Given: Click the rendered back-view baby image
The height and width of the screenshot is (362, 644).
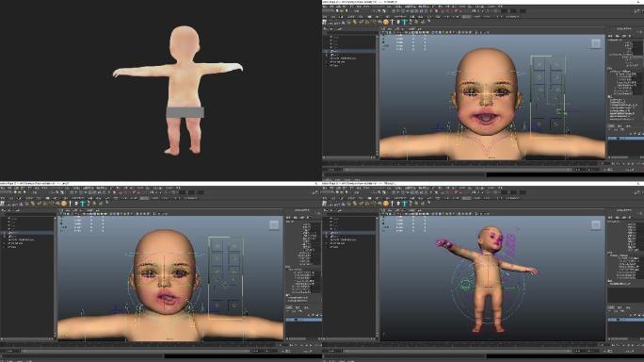Looking at the screenshot, I should (x=178, y=90).
